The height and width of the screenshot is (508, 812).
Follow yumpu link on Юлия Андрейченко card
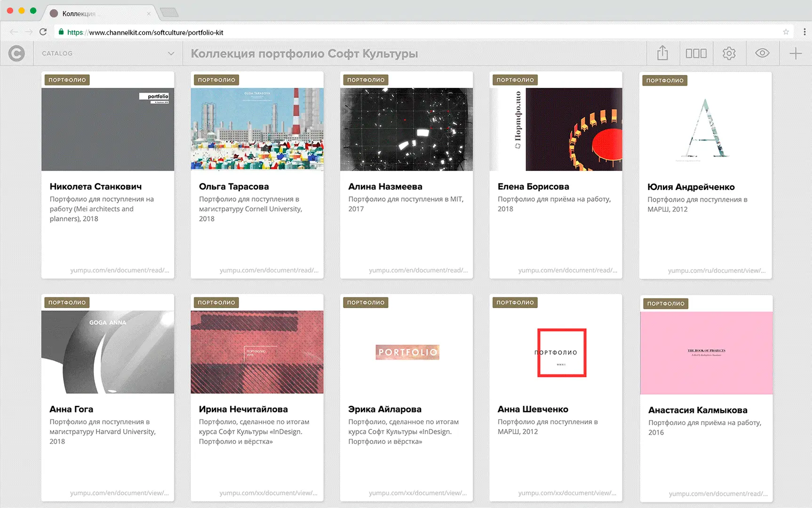(716, 270)
